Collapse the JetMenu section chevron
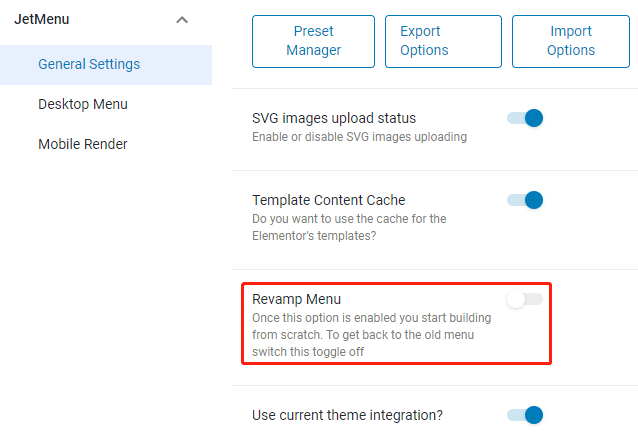Image resolution: width=638 pixels, height=435 pixels. pyautogui.click(x=181, y=20)
